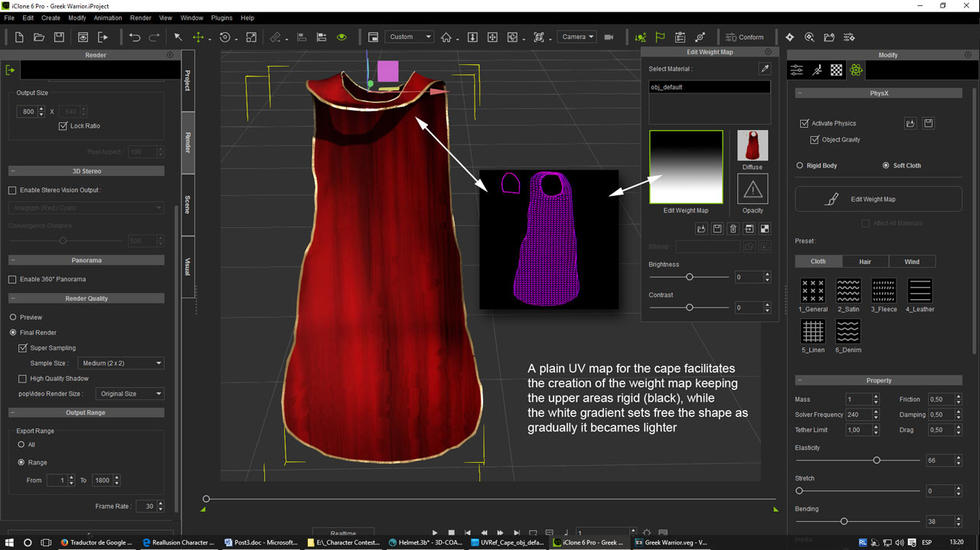Enable 360° Panorama checkbox
This screenshot has width=980, height=550.
click(12, 279)
